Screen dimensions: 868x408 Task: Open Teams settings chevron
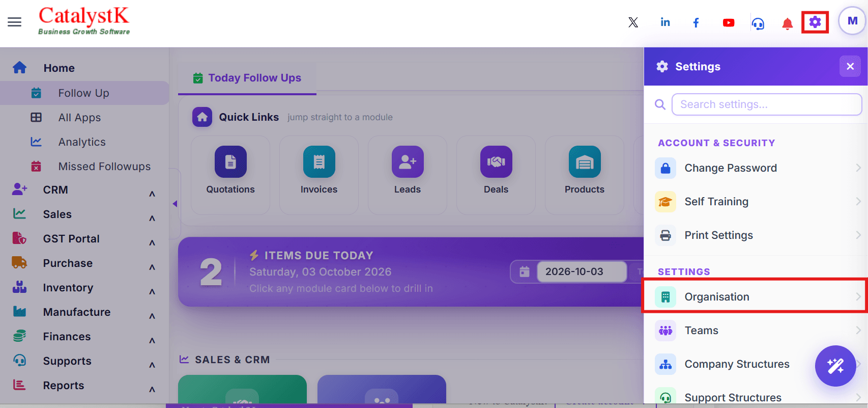pyautogui.click(x=858, y=330)
